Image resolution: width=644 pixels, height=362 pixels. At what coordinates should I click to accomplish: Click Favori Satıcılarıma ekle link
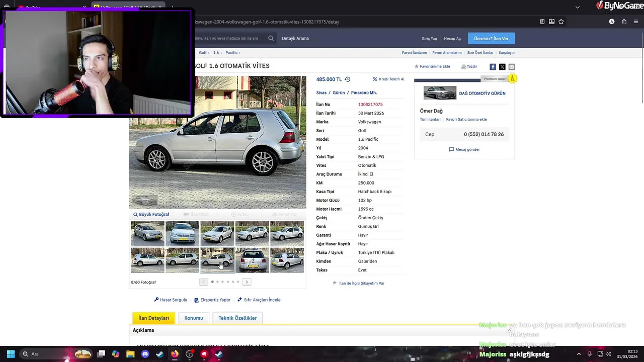(x=466, y=120)
